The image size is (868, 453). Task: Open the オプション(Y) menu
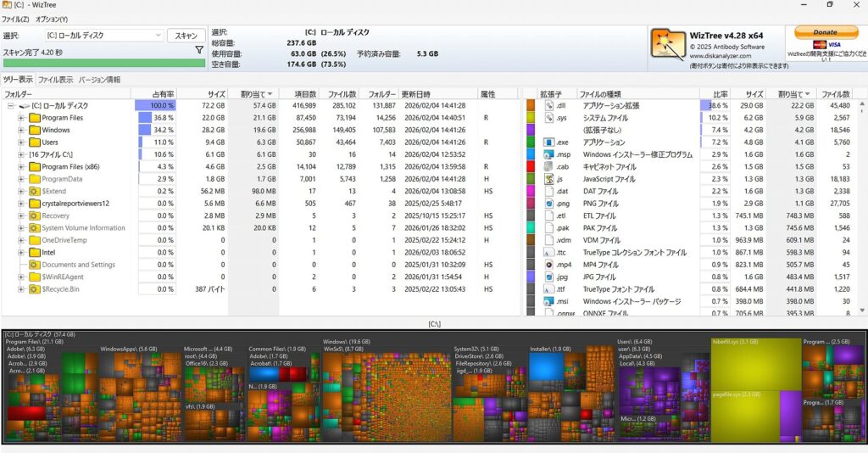[52, 19]
